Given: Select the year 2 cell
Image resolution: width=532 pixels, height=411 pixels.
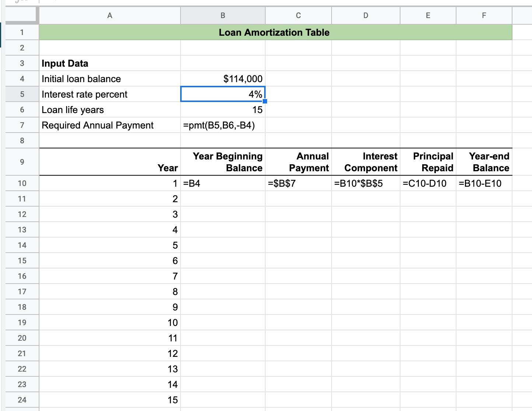Looking at the screenshot, I should (x=110, y=199).
